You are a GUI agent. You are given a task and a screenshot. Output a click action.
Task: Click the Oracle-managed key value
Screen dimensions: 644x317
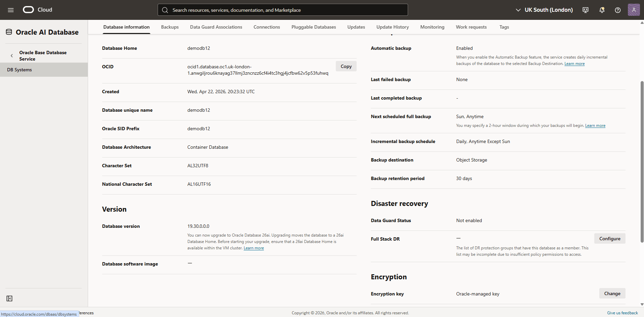coord(478,294)
